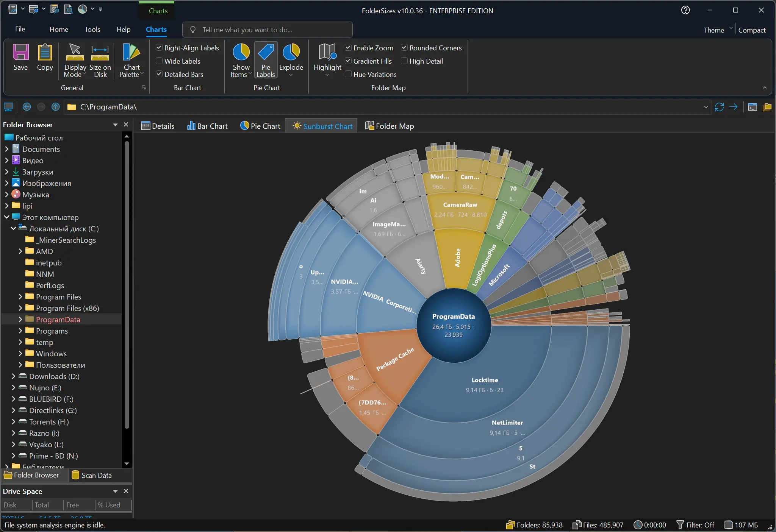Navigate up one folder level
This screenshot has height=532, width=776.
pos(55,107)
